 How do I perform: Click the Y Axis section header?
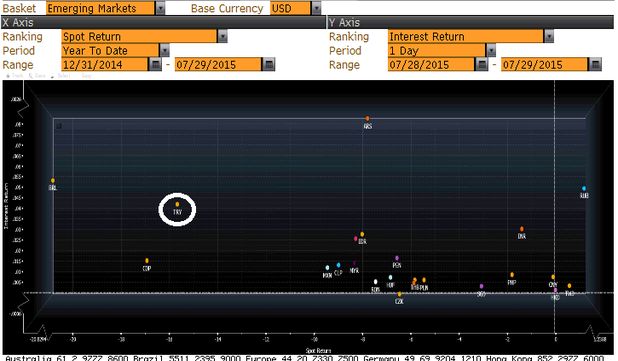[470, 22]
